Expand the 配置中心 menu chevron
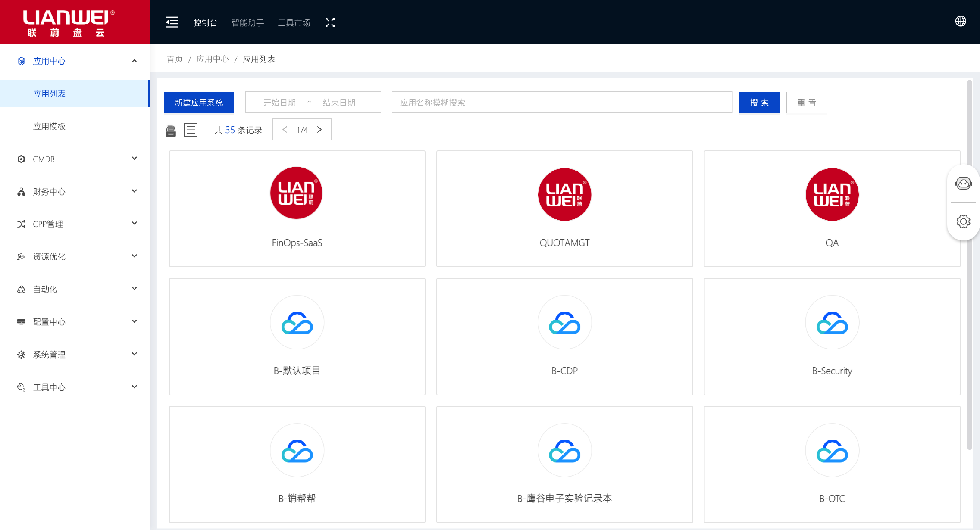This screenshot has height=530, width=980. point(135,321)
